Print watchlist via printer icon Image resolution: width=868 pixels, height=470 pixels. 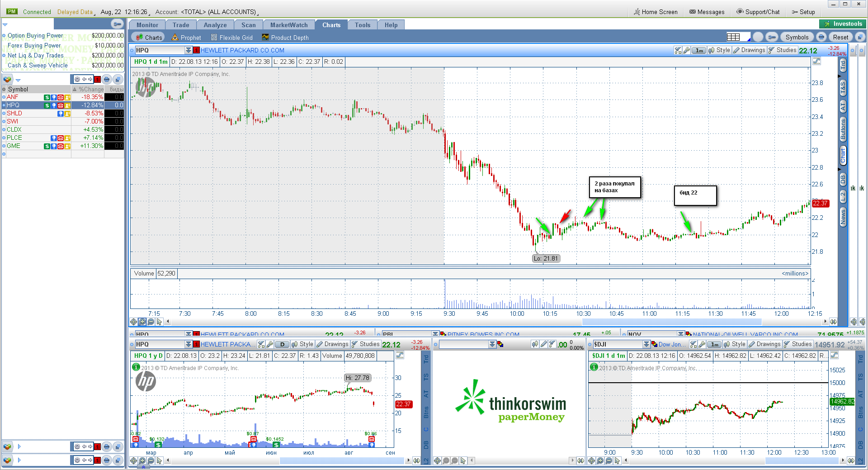pos(107,79)
